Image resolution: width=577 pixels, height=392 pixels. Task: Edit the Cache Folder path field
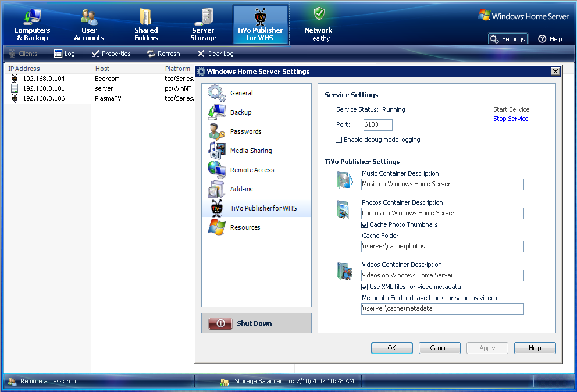[x=442, y=246]
